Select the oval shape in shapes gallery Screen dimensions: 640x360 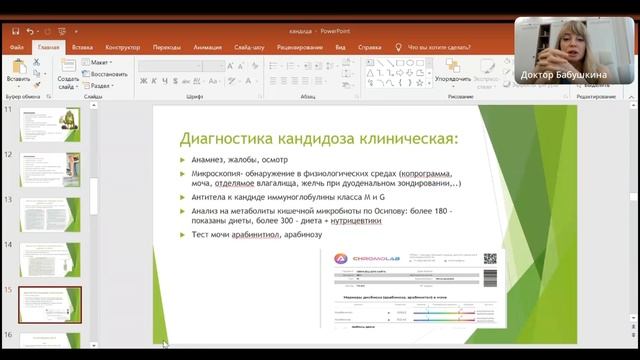pyautogui.click(x=409, y=63)
